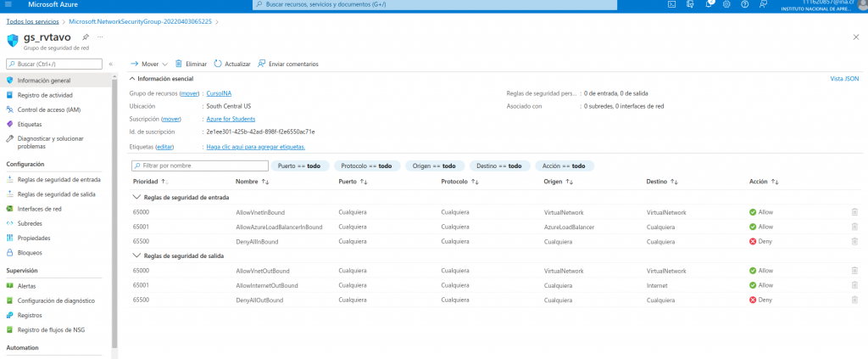Delete the AllowVnetOutBound rule
This screenshot has width=868, height=359.
[854, 271]
